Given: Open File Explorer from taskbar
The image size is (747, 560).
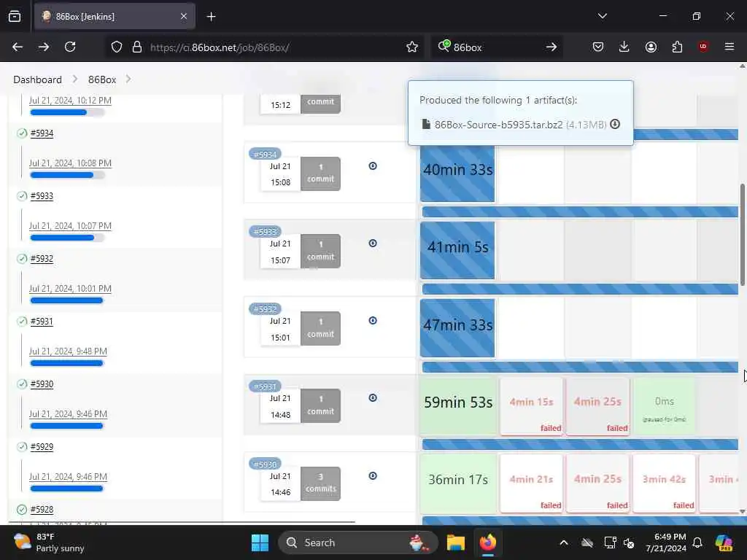Looking at the screenshot, I should point(455,542).
